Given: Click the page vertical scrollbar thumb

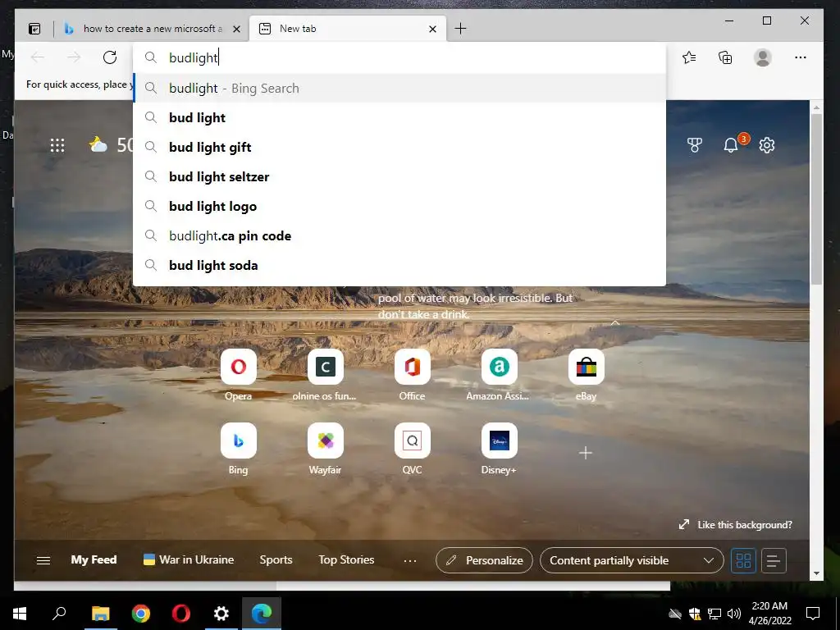Looking at the screenshot, I should [x=816, y=199].
